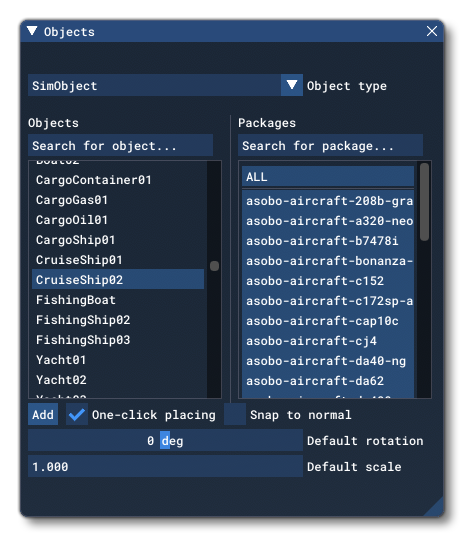Focus the Search for package field
Screen dimensions: 464x537
[x=330, y=146]
